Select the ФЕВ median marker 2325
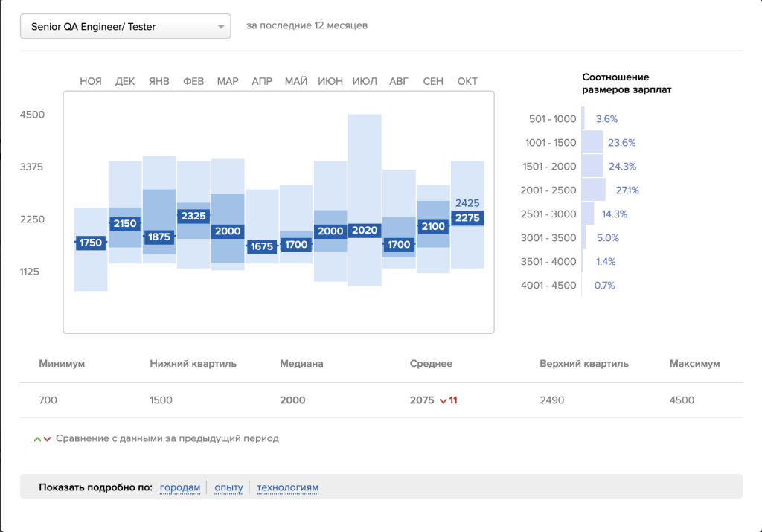This screenshot has height=532, width=762. 193,216
